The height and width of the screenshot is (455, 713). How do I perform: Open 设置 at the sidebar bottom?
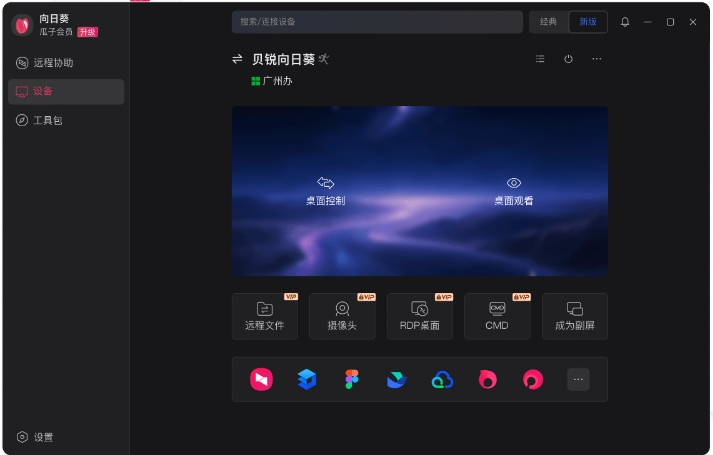tap(35, 437)
